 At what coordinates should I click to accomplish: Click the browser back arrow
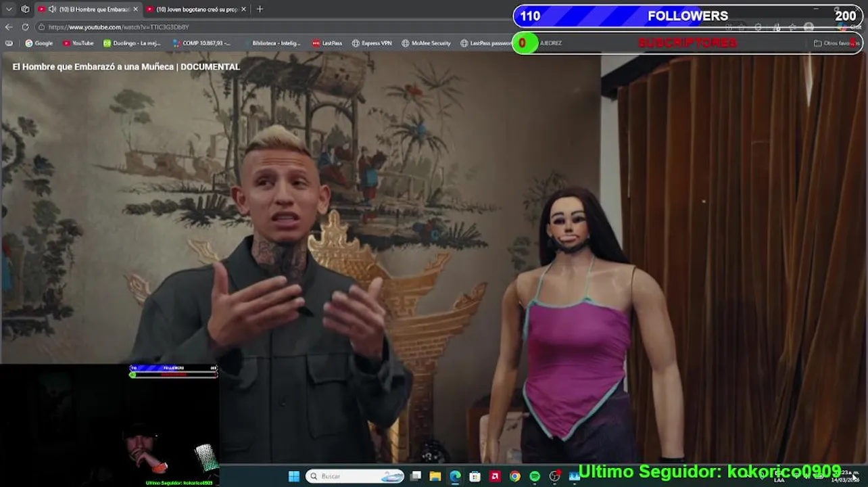coord(9,27)
